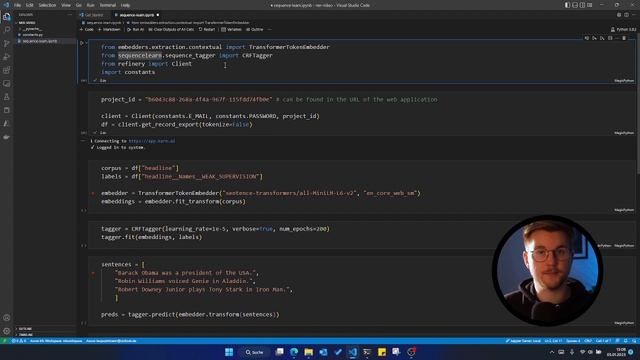The image size is (640, 360).
Task: Open the notebook Outline
Action: [x=255, y=29]
